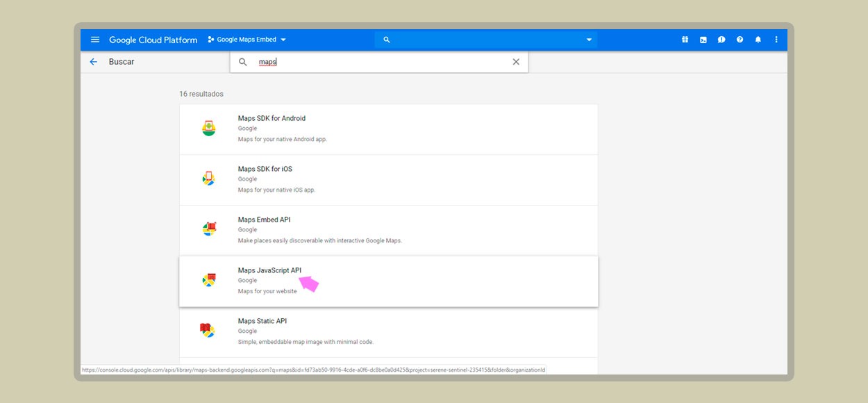Click the Maps Static API icon

tap(207, 330)
